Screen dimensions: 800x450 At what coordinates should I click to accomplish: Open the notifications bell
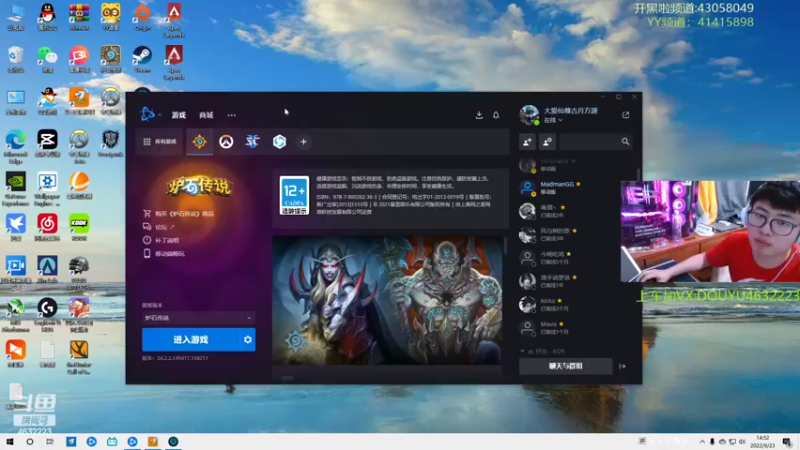[x=496, y=115]
